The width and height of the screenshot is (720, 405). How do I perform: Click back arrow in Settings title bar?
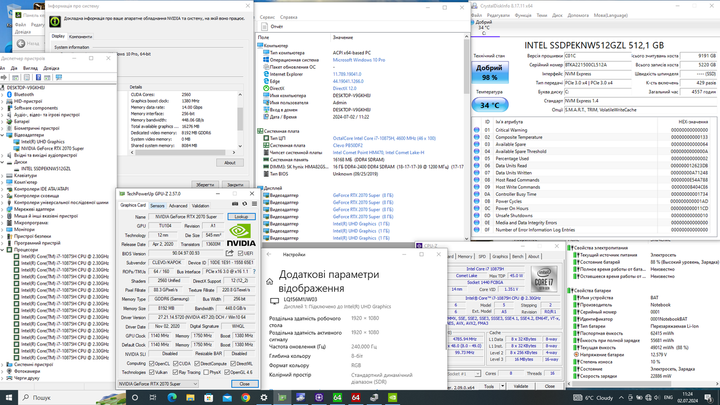coord(269,254)
